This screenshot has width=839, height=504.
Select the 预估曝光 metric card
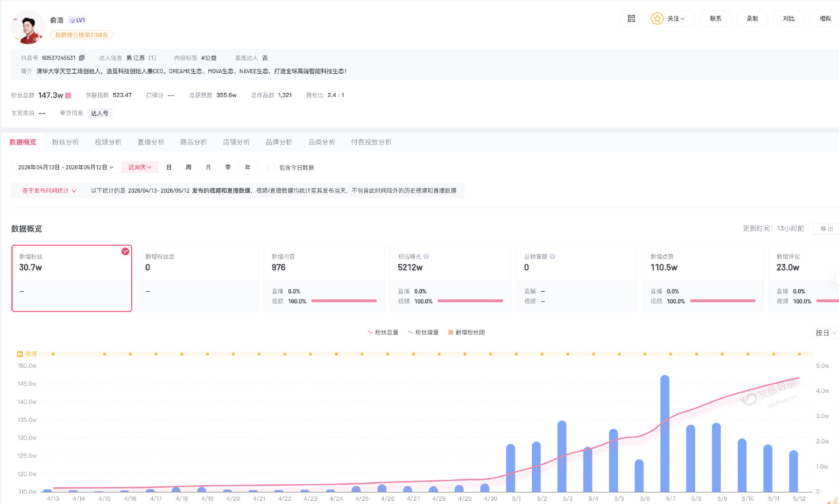click(x=451, y=278)
